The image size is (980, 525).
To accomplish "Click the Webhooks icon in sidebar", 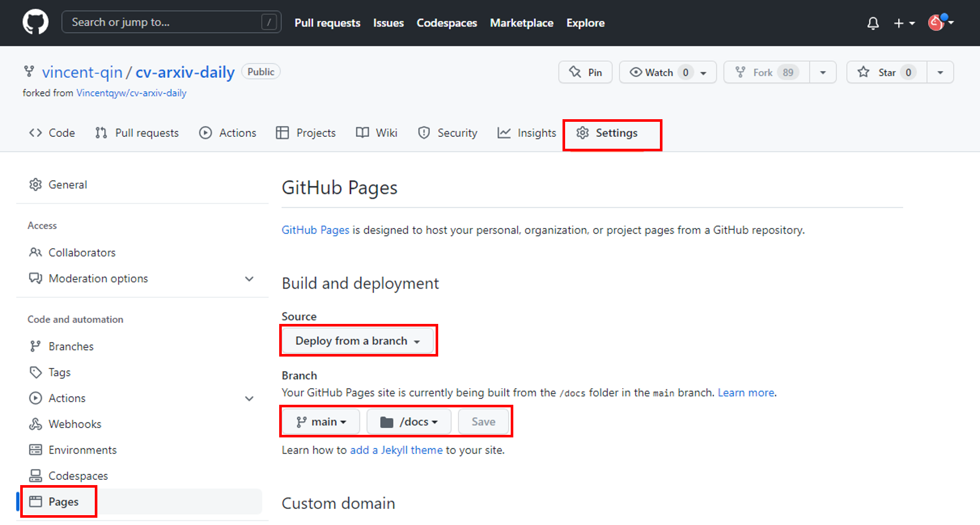I will click(35, 424).
